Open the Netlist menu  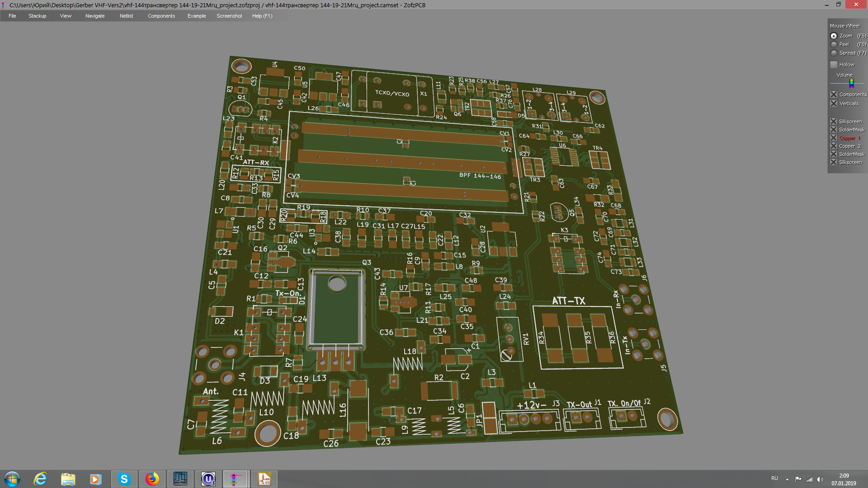[x=126, y=16]
